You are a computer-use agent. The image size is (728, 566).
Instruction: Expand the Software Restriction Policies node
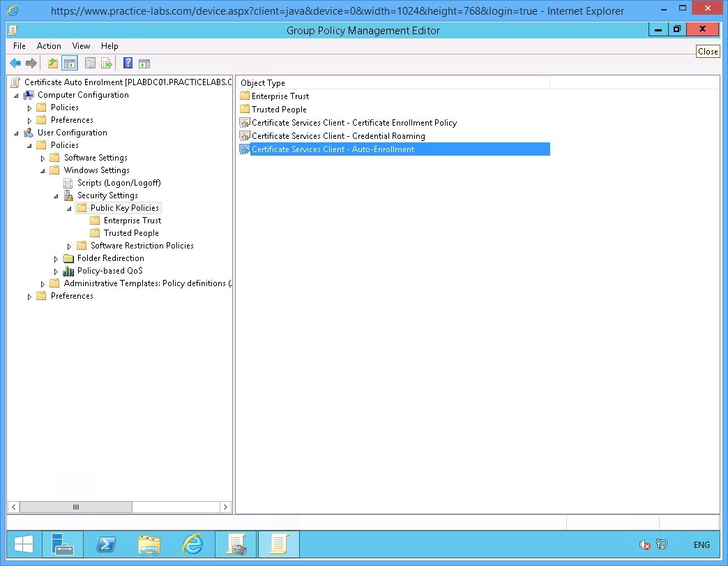point(68,246)
